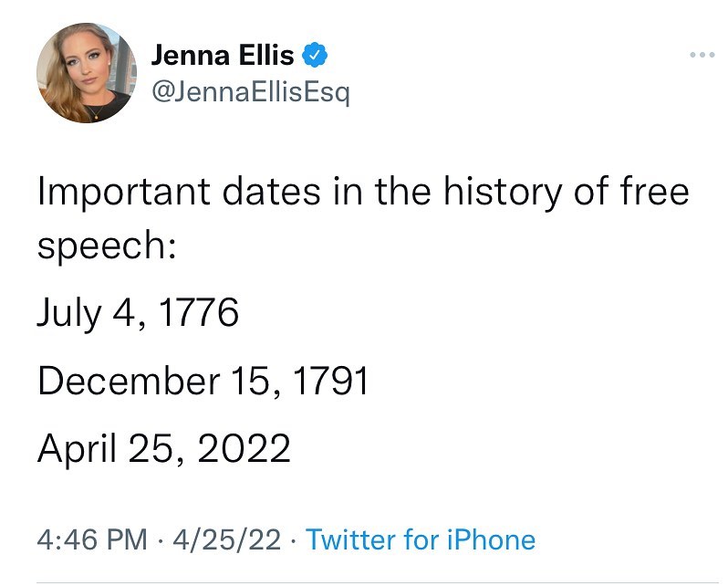Click 'iPhone' in the source label
Screen dimensions: 728x586
click(x=491, y=539)
